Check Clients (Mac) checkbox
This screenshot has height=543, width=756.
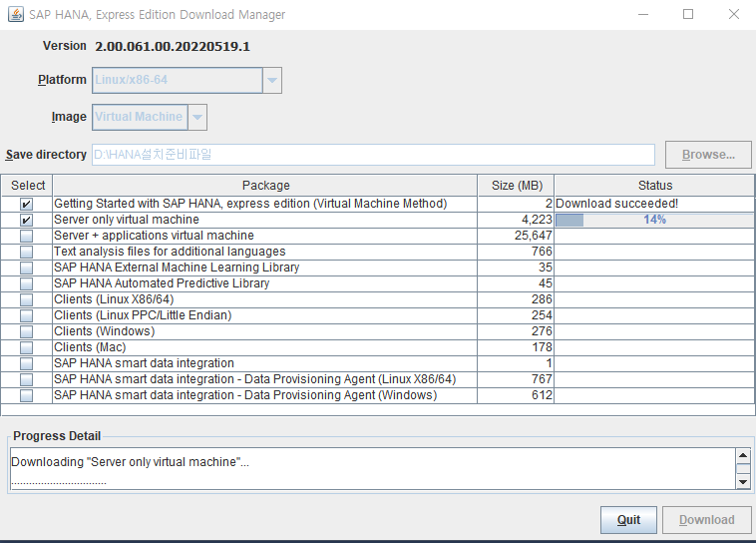click(27, 347)
